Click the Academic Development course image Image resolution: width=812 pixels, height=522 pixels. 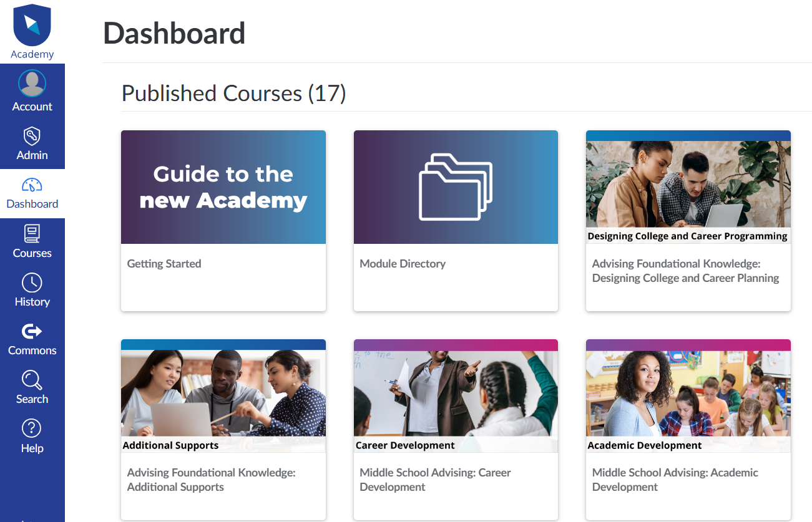click(688, 396)
